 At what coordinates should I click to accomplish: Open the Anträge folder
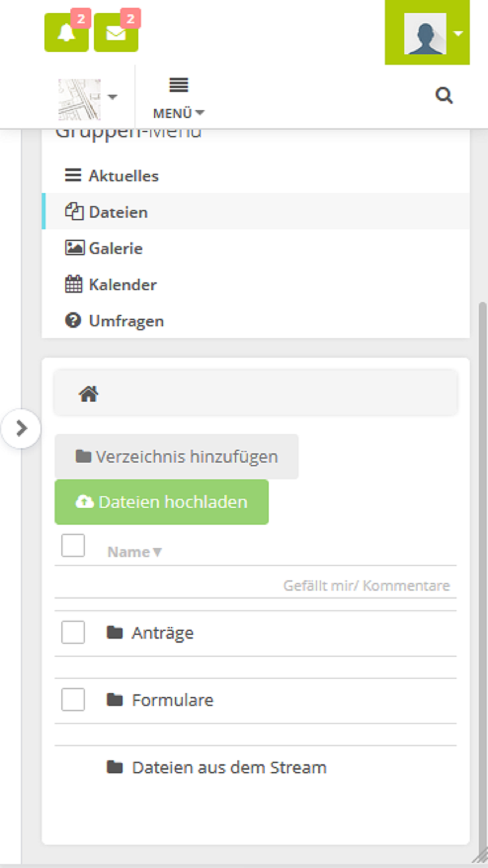(x=163, y=633)
